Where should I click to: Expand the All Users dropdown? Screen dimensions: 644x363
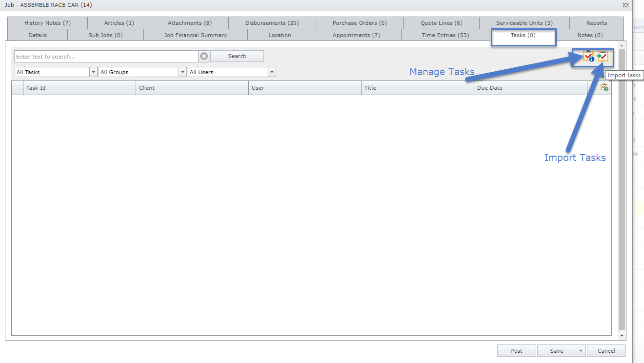(x=272, y=72)
